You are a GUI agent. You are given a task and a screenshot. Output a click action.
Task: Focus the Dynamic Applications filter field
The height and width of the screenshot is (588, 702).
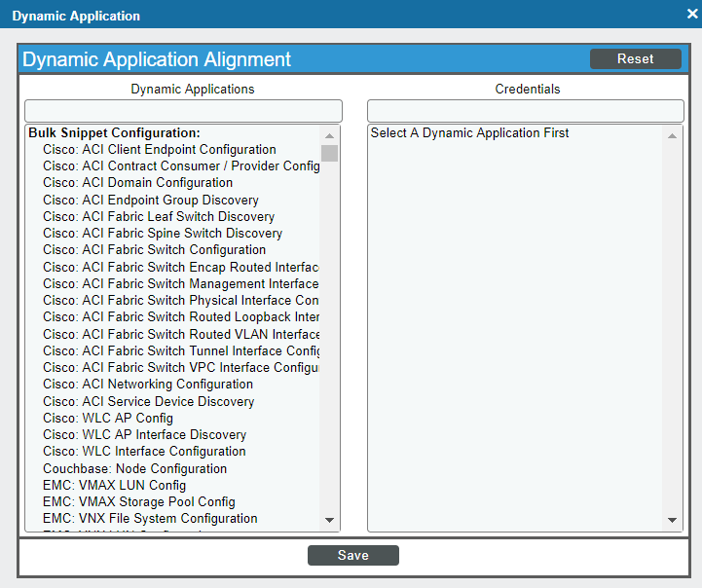184,111
